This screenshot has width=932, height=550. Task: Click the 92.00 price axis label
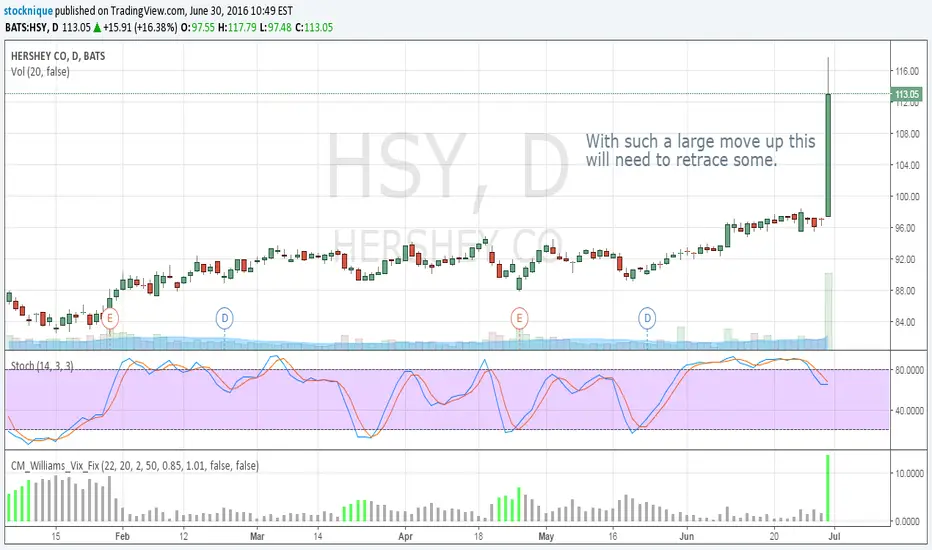pos(907,259)
